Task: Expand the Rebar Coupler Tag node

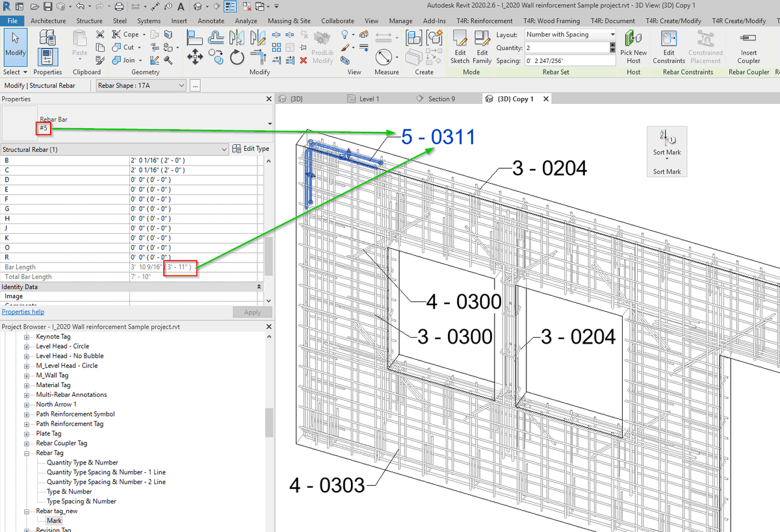Action: (27, 443)
